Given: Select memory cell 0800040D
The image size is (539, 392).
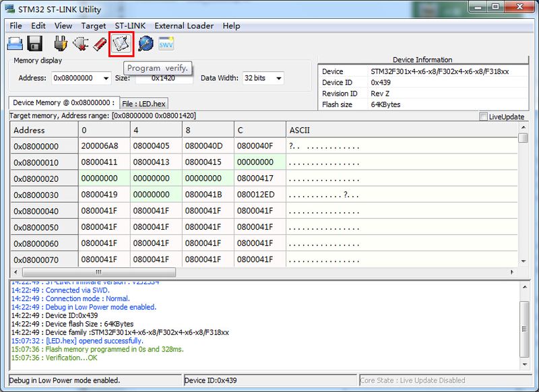Looking at the screenshot, I should click(x=208, y=146).
